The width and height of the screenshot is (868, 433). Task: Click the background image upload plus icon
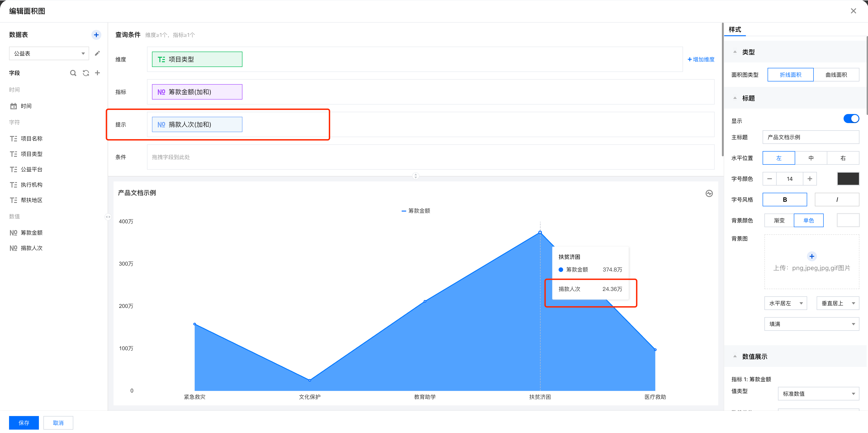coord(811,257)
